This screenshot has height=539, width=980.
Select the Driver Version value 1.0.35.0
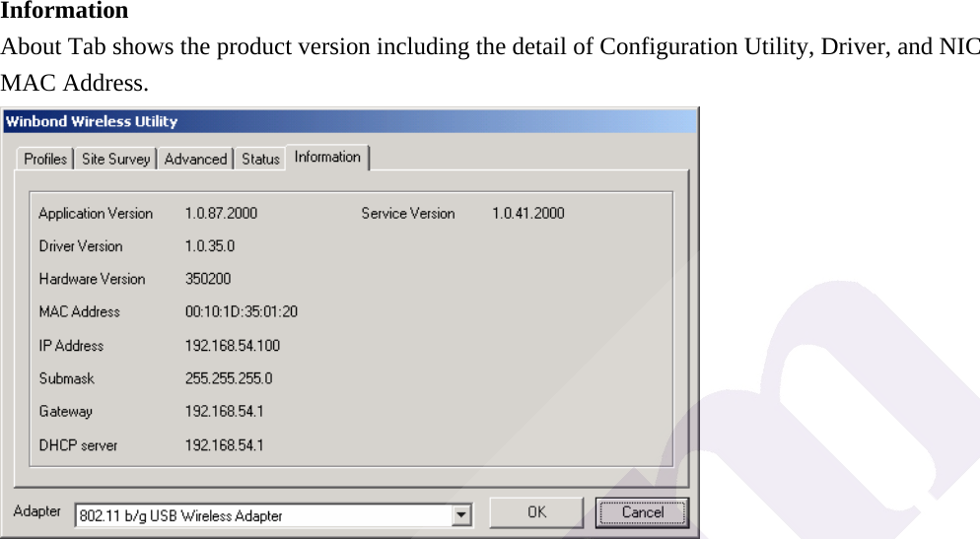coord(210,246)
